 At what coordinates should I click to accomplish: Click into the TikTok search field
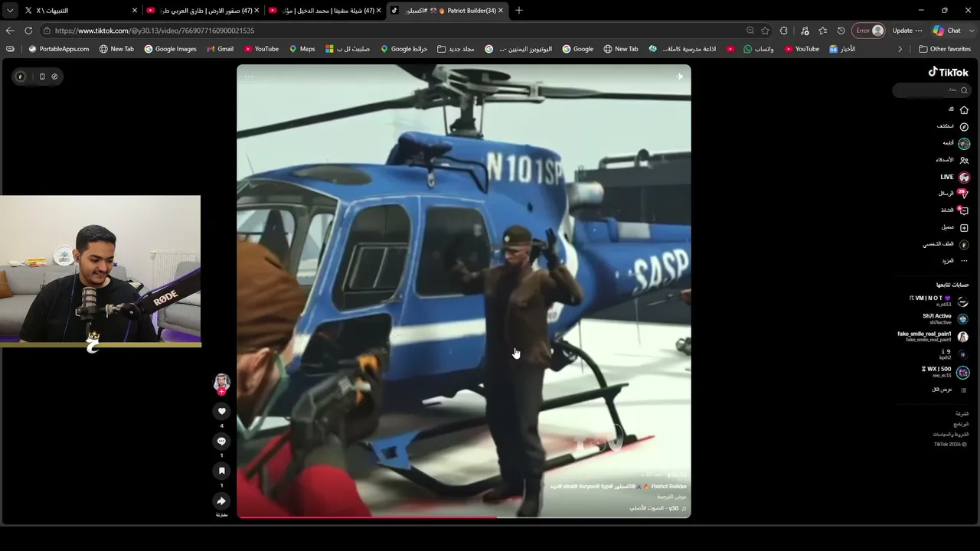(931, 90)
